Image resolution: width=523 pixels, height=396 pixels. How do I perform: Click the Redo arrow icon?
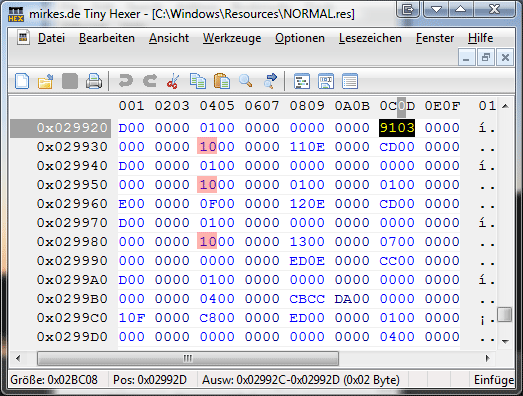click(x=150, y=81)
